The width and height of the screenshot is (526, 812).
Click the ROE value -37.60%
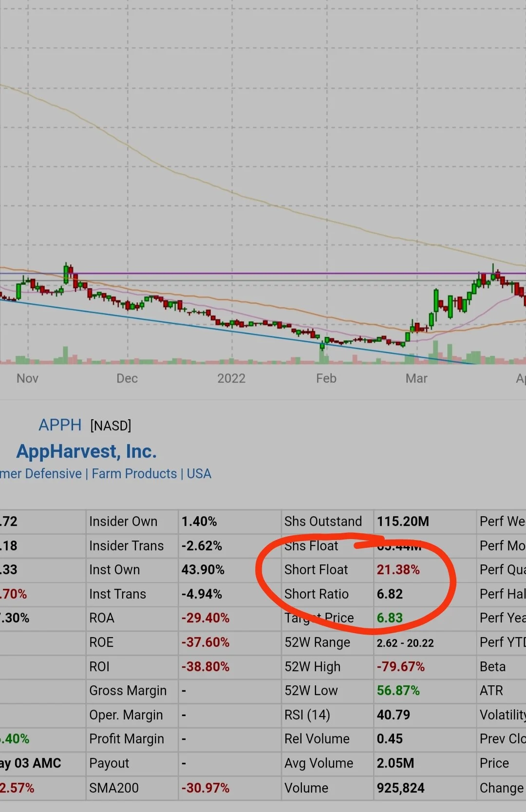(x=206, y=642)
